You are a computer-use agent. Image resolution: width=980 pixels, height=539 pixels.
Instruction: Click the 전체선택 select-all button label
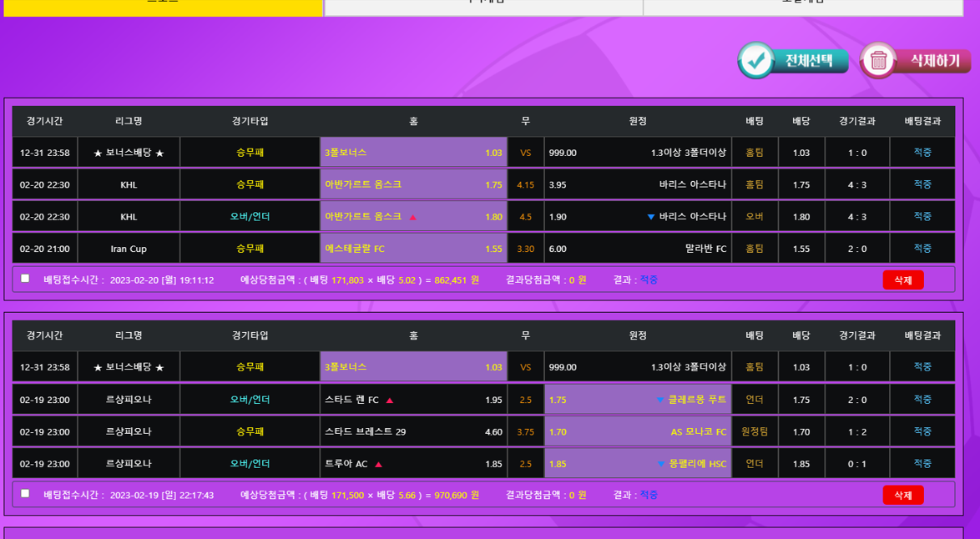(x=808, y=61)
